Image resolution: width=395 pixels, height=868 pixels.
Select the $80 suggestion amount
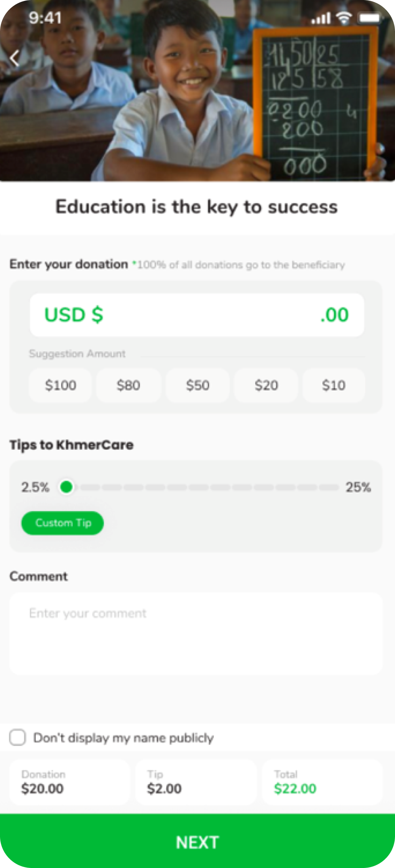[129, 385]
